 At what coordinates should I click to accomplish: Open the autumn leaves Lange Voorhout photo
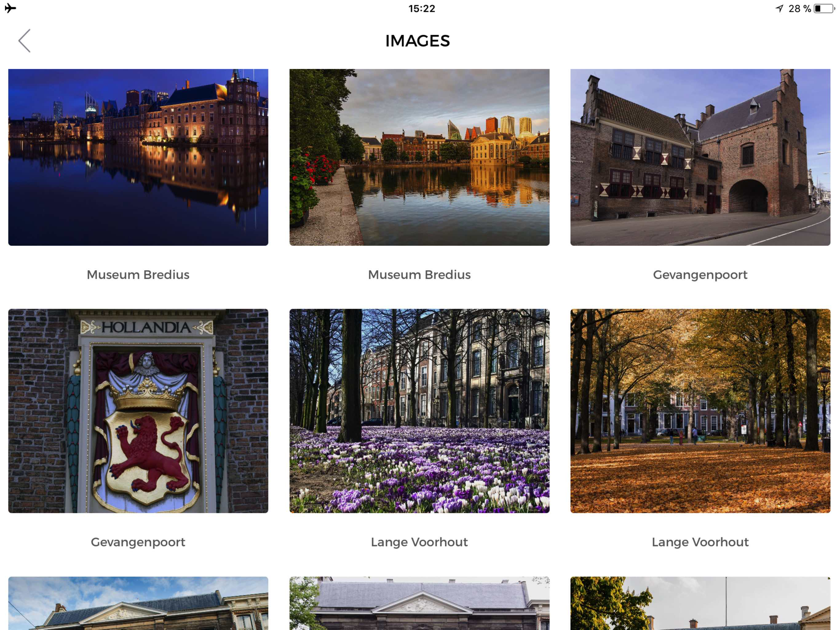(x=700, y=411)
